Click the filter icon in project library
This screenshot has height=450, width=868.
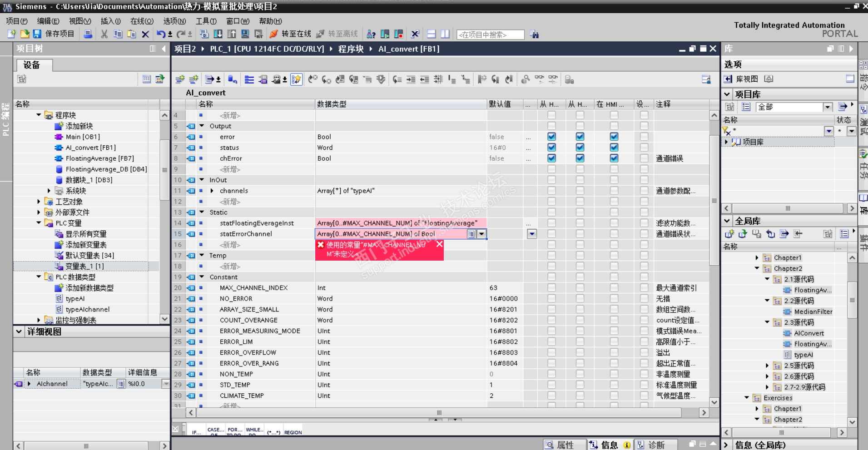click(727, 131)
